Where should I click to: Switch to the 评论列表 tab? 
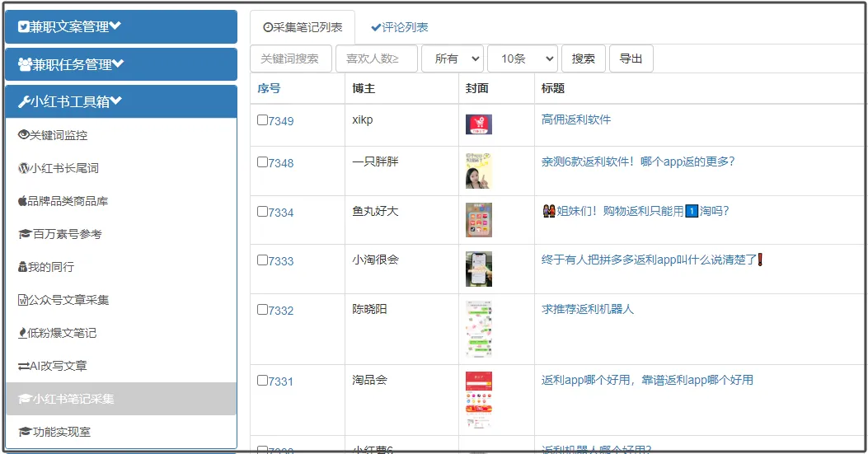click(x=399, y=27)
